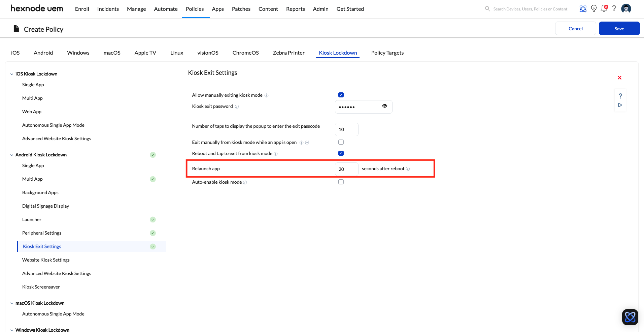Open Web App under iOS Kiosk Lockdown

pyautogui.click(x=32, y=112)
